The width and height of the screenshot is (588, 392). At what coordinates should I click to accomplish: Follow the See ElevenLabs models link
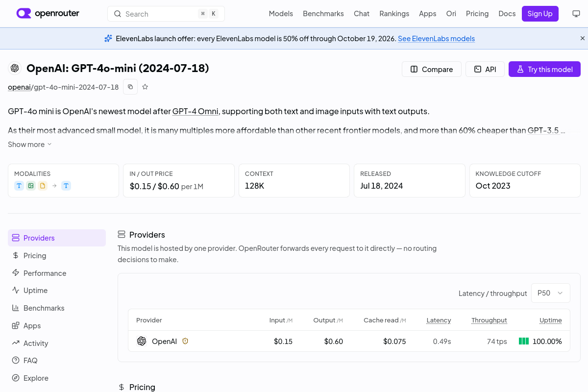click(x=436, y=39)
